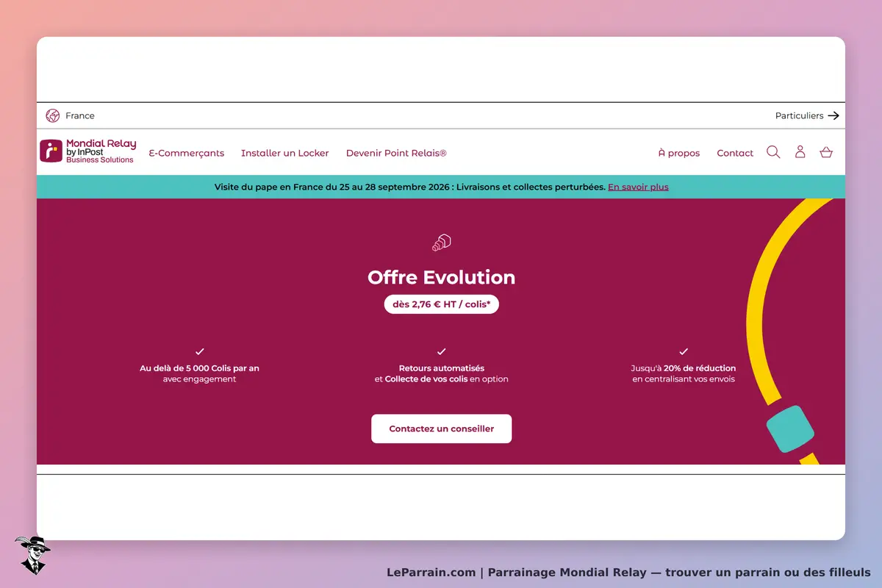Follow the En savoir plus banner link
The image size is (882, 588).
[x=638, y=187]
